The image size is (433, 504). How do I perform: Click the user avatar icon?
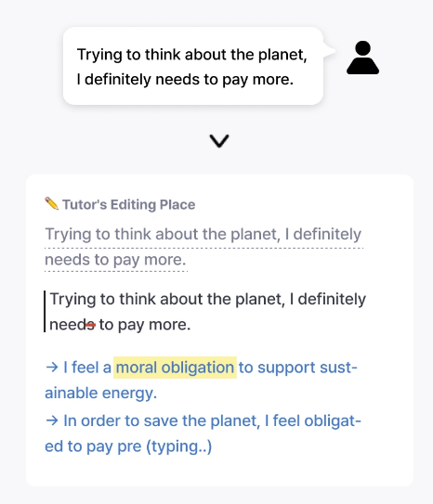(363, 58)
